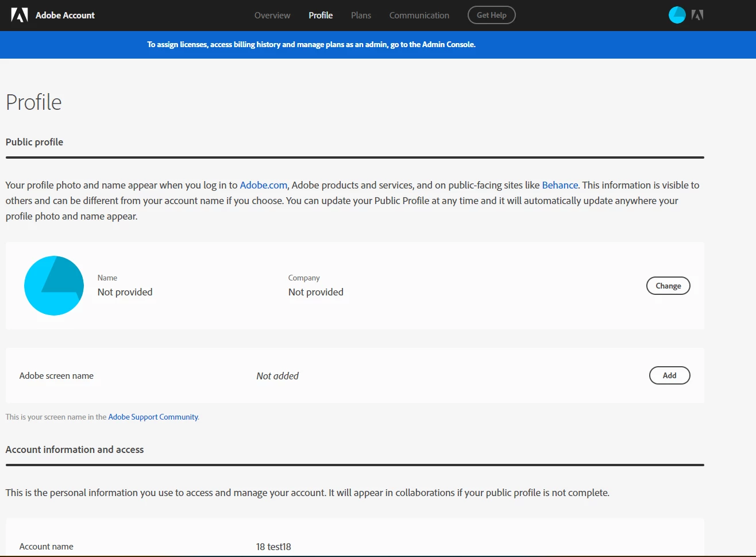Select the Profile tab

pos(321,16)
